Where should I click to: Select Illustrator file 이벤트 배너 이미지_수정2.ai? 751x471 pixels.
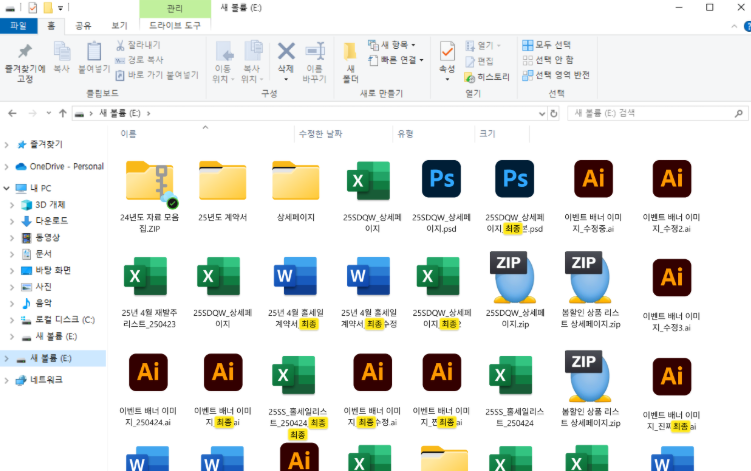coord(671,179)
